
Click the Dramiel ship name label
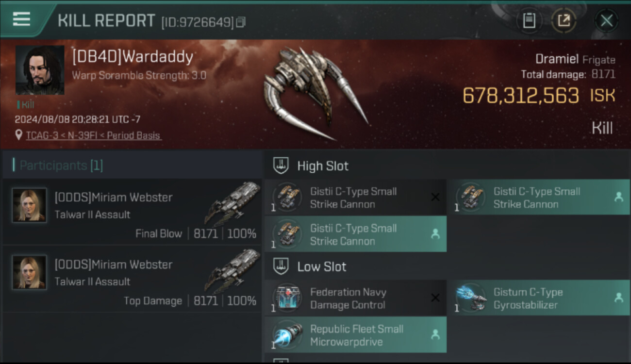pos(557,59)
